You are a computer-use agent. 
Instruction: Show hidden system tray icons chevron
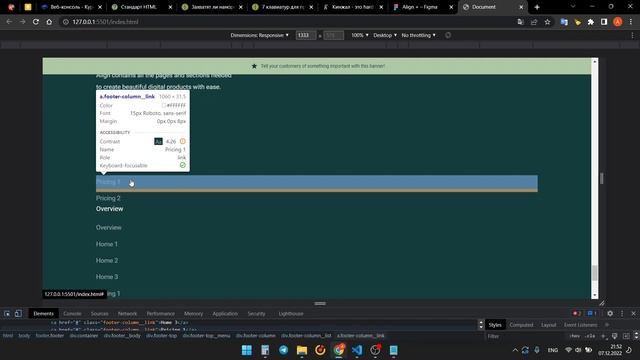click(515, 350)
